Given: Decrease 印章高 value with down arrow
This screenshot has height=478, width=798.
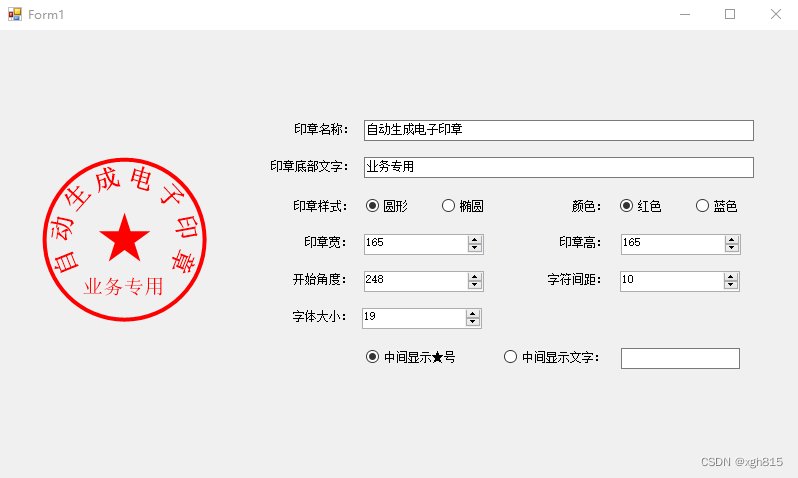Looking at the screenshot, I should point(732,248).
